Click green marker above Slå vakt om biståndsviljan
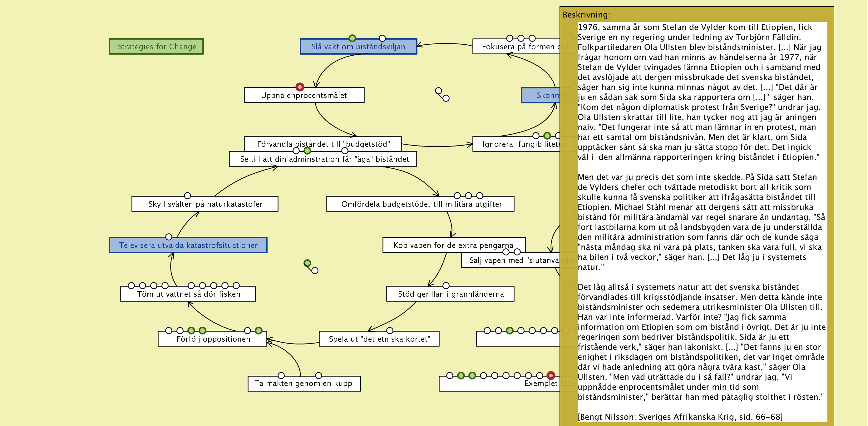 point(352,38)
